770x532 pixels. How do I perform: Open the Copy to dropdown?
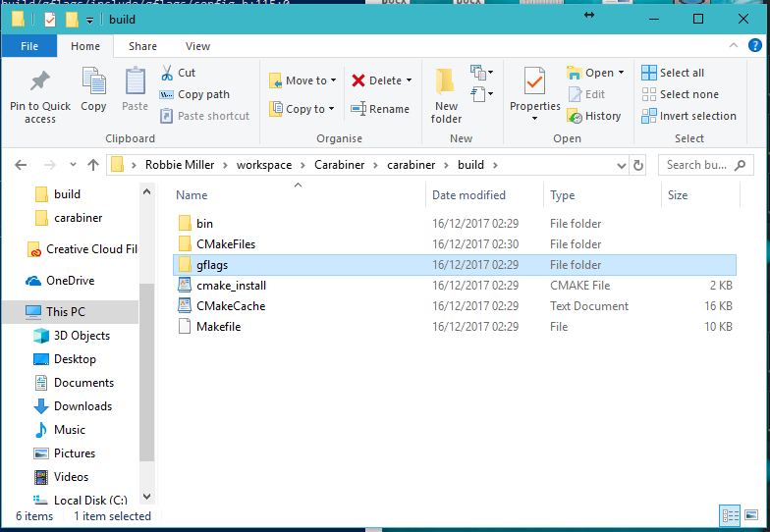302,109
